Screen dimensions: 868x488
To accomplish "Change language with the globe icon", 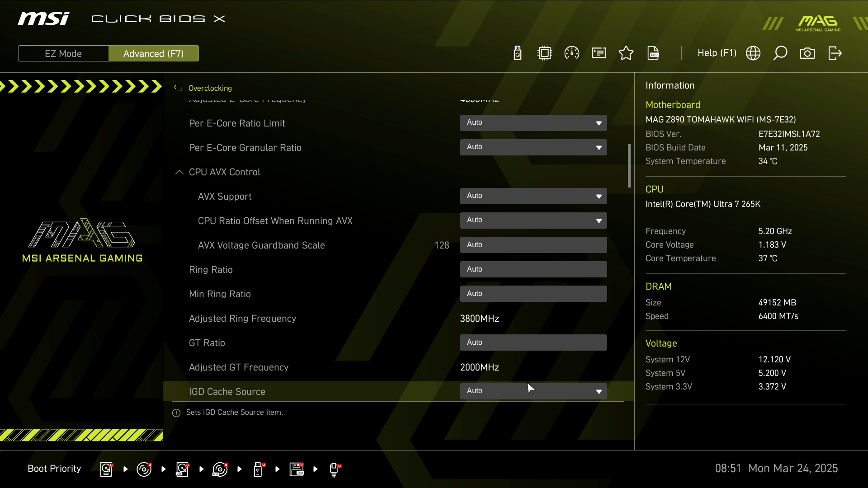I will pos(753,53).
